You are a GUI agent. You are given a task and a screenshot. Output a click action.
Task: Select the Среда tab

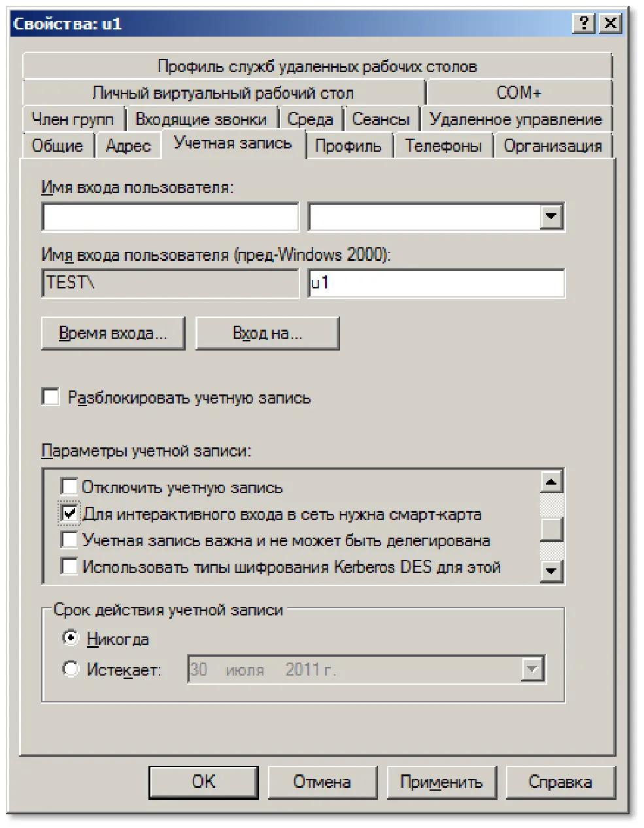(310, 120)
